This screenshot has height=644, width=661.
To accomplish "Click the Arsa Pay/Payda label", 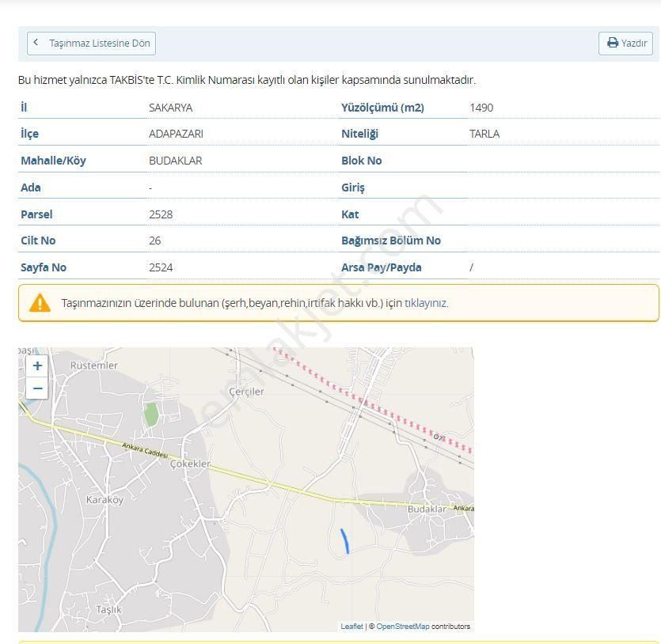I will pyautogui.click(x=381, y=268).
